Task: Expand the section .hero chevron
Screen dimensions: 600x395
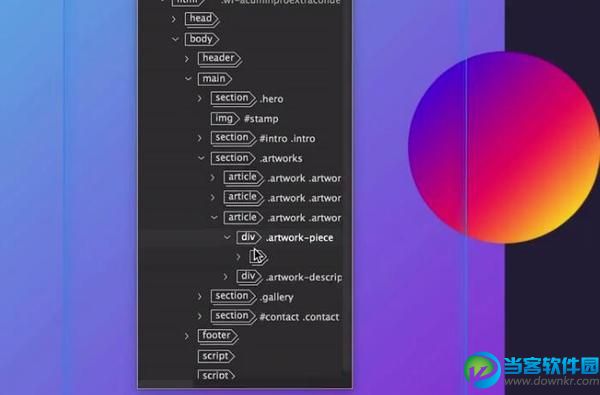Action: pos(199,98)
